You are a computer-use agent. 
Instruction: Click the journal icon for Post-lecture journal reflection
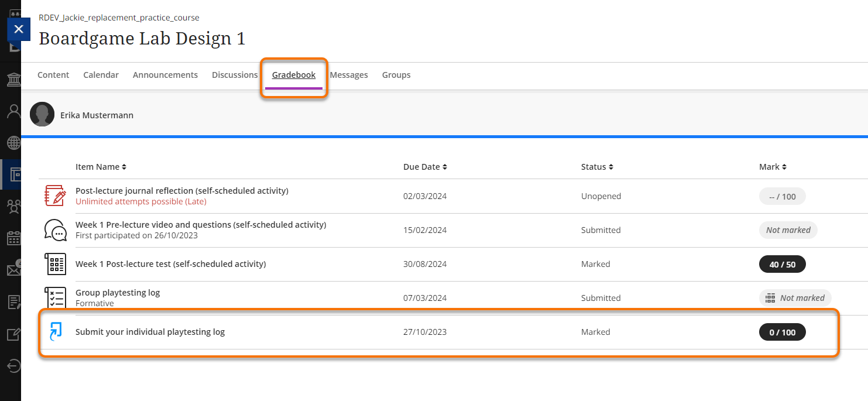pyautogui.click(x=56, y=196)
